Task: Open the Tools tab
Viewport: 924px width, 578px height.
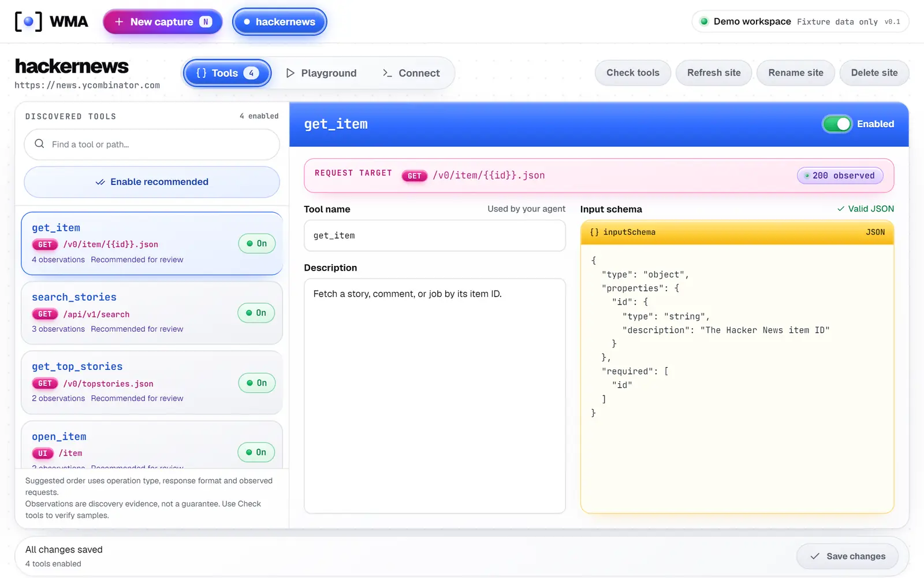Action: (227, 73)
